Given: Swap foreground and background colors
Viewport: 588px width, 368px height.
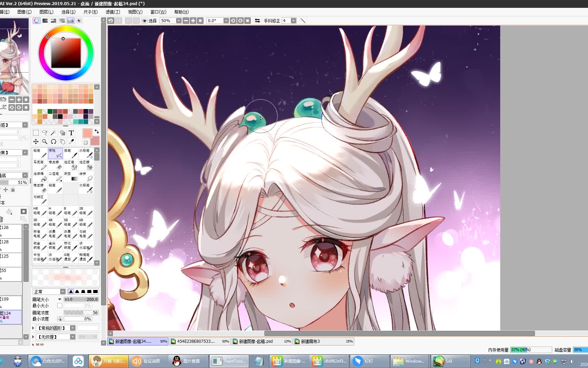Looking at the screenshot, I should coord(97,132).
